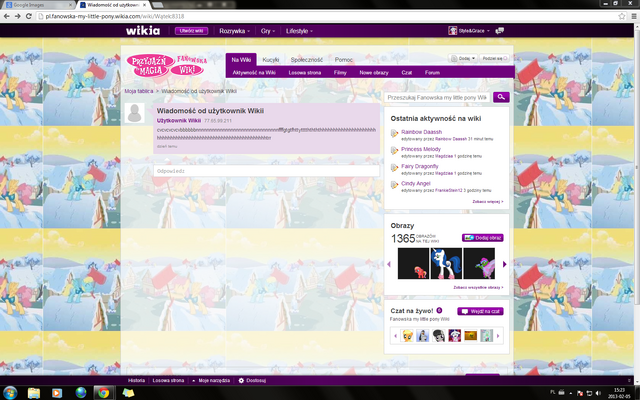Click the Action Center flag in system tray
This screenshot has width=640, height=400.
point(580,393)
